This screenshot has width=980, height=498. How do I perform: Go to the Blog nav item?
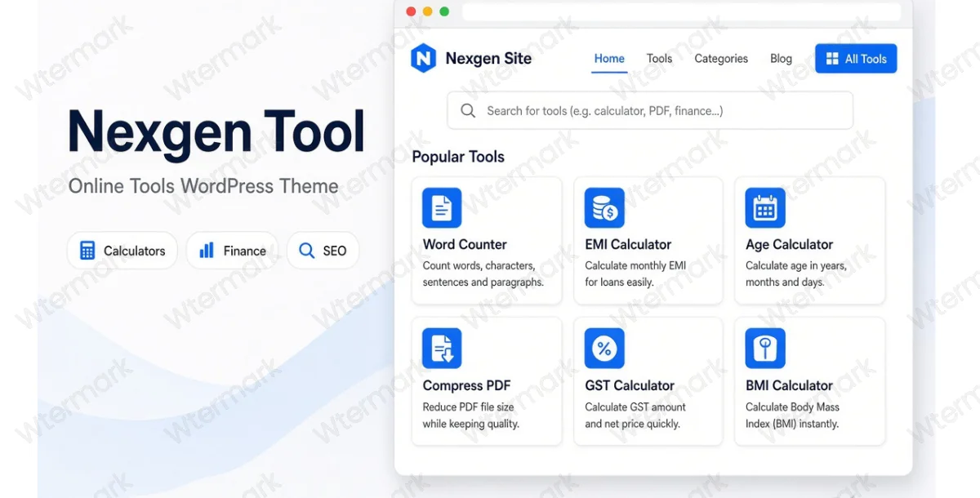pyautogui.click(x=781, y=59)
